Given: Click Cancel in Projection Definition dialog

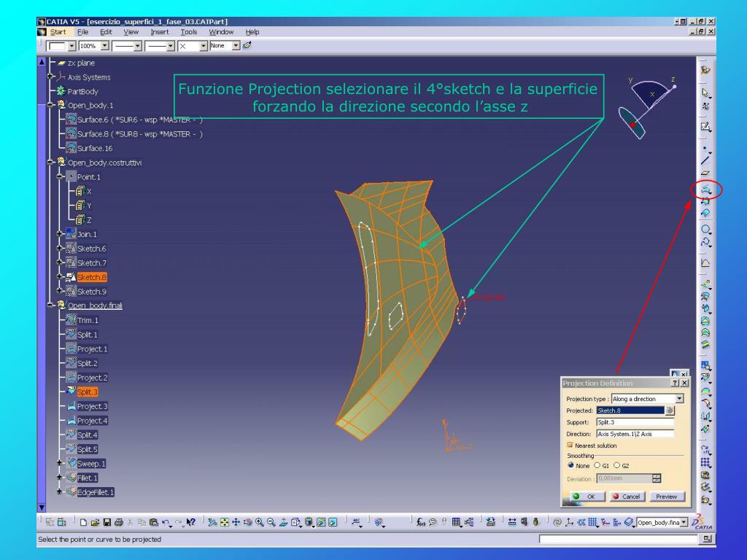Looking at the screenshot, I should coord(627,496).
